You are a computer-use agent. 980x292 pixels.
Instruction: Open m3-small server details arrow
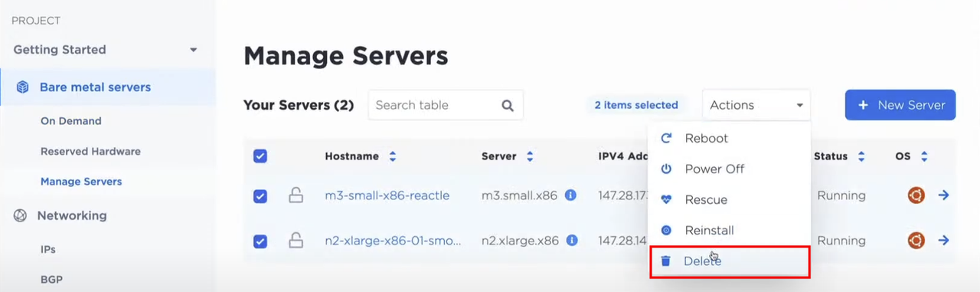pyautogui.click(x=943, y=195)
